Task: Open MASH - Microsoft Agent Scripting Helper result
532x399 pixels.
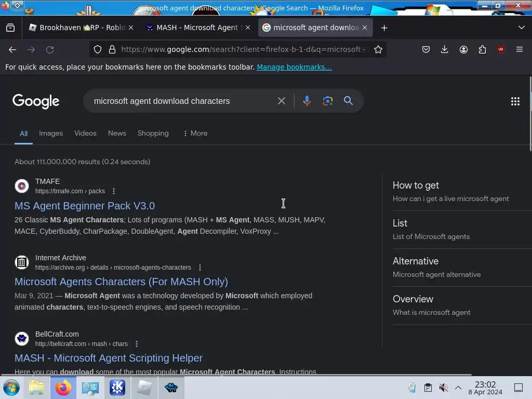Action: (x=109, y=358)
